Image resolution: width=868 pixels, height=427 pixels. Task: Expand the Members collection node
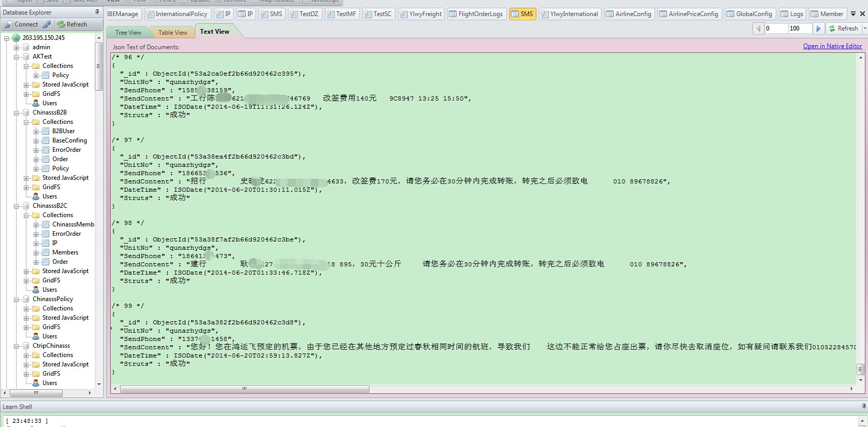[36, 252]
